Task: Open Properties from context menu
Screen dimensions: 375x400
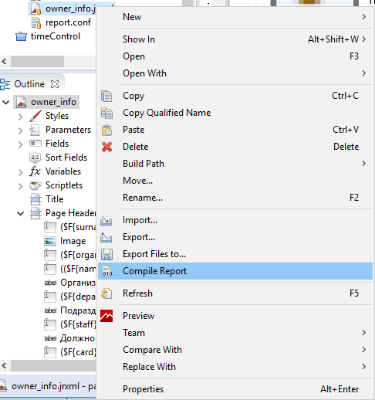Action: 235,389
